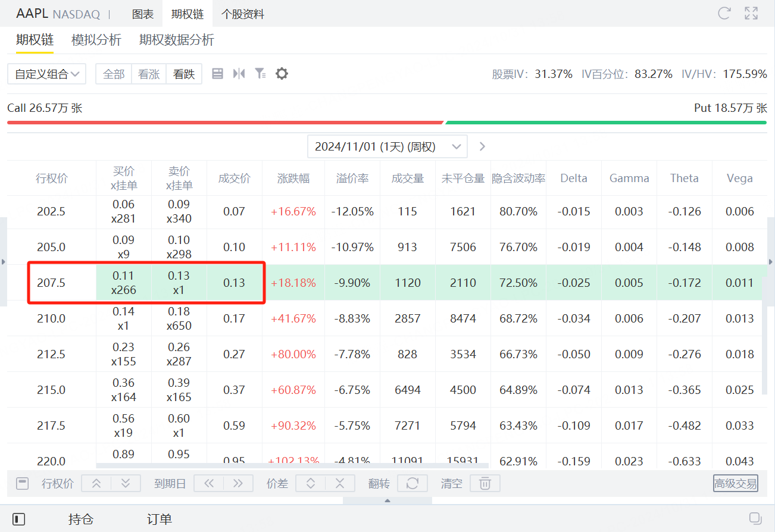The width and height of the screenshot is (775, 532).
Task: Open option chain settings gear
Action: 282,74
